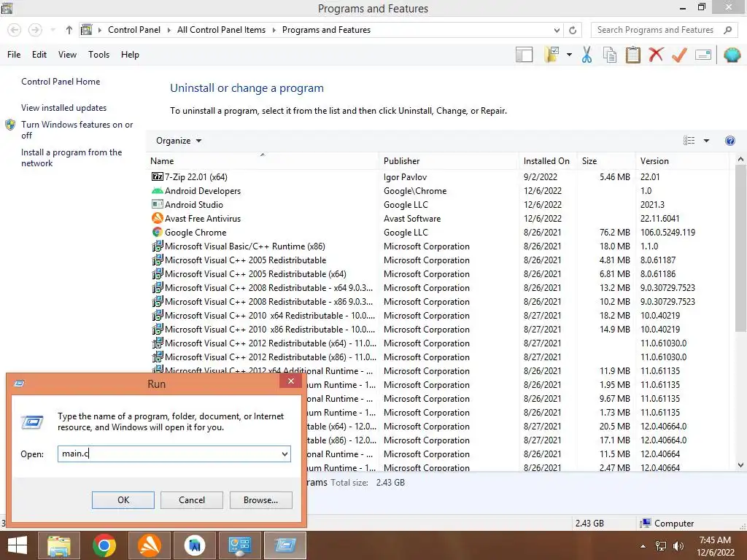Sort by the Installed On column header
The width and height of the screenshot is (747, 560).
click(x=546, y=161)
